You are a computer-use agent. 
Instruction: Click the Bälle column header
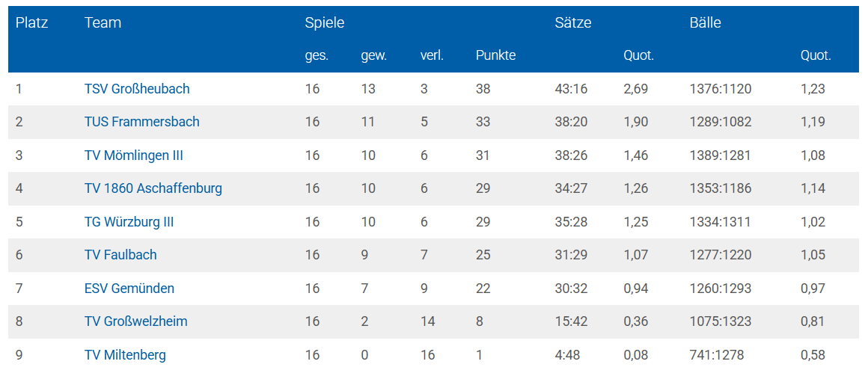[x=705, y=23]
